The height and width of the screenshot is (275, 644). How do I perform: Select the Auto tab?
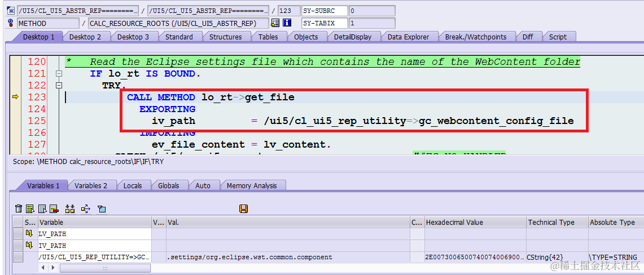(x=203, y=185)
